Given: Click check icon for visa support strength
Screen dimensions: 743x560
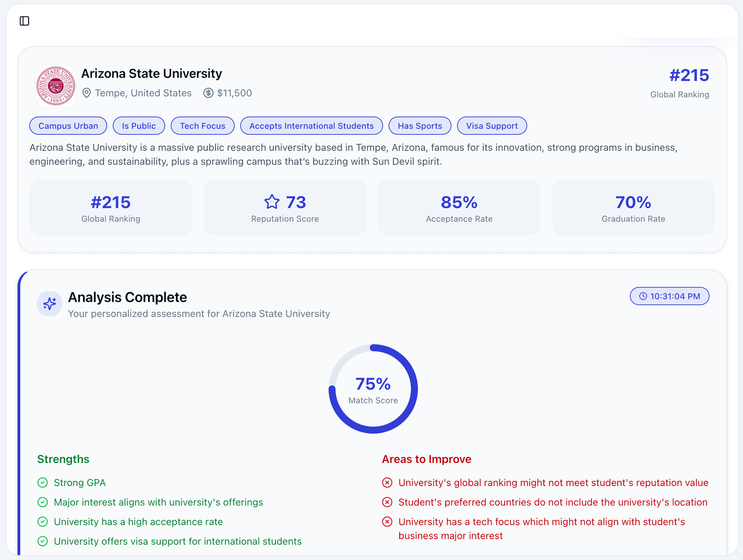Looking at the screenshot, I should click(x=43, y=541).
